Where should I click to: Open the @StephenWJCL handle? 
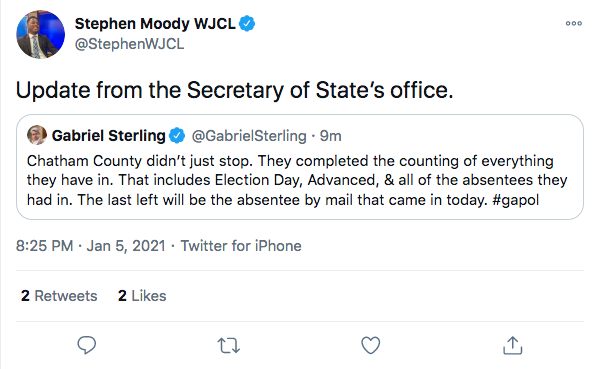pos(129,44)
